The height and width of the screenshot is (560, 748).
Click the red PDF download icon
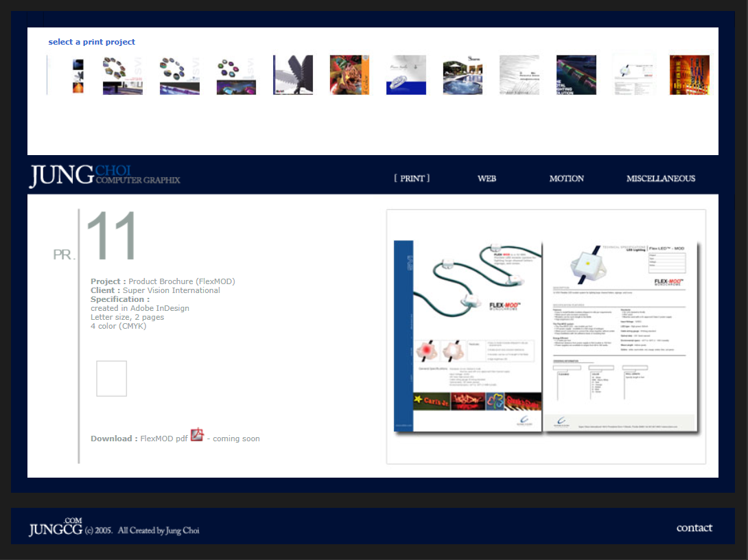click(197, 434)
